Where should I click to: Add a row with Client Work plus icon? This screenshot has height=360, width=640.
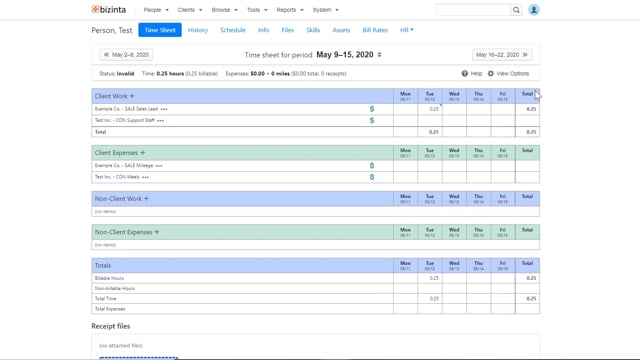132,96
